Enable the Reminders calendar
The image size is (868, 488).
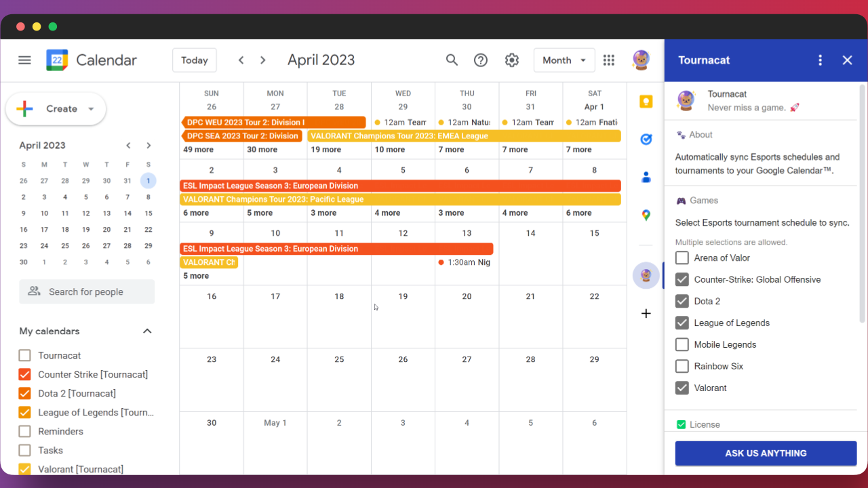coord(25,432)
